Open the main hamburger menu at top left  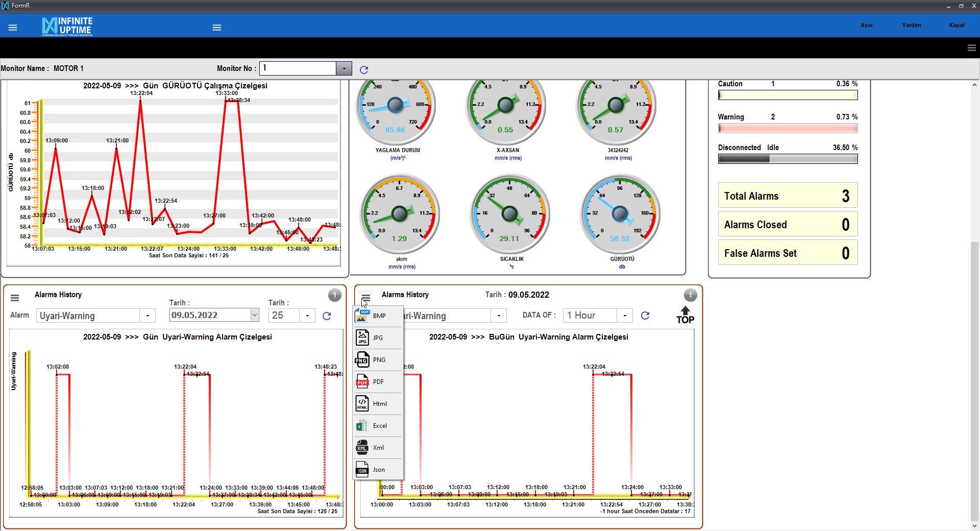coord(13,28)
